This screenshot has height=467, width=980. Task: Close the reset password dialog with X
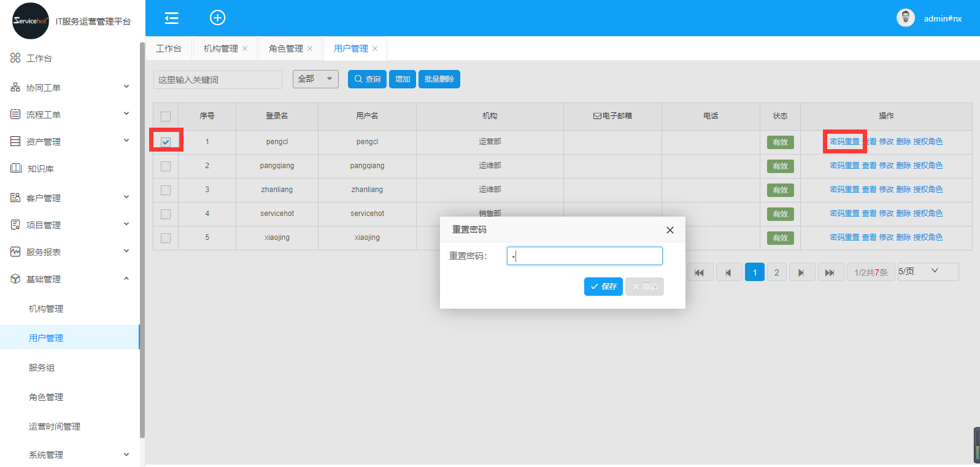click(670, 230)
